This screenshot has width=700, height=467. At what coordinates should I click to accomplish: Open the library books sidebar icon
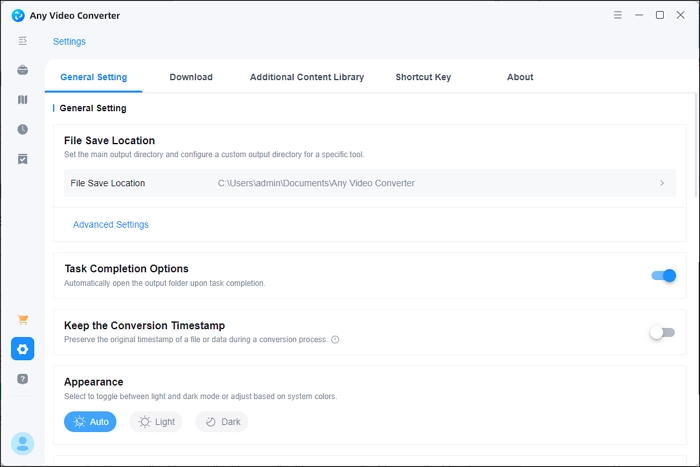[x=22, y=100]
